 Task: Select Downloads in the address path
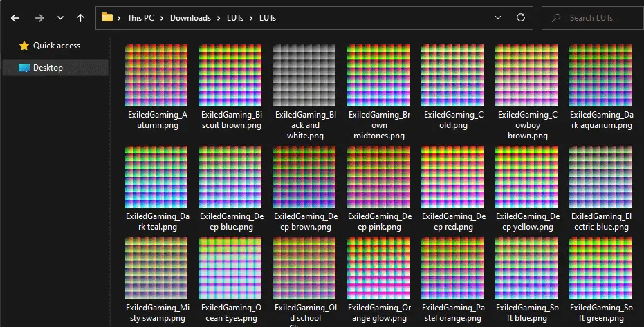[191, 18]
